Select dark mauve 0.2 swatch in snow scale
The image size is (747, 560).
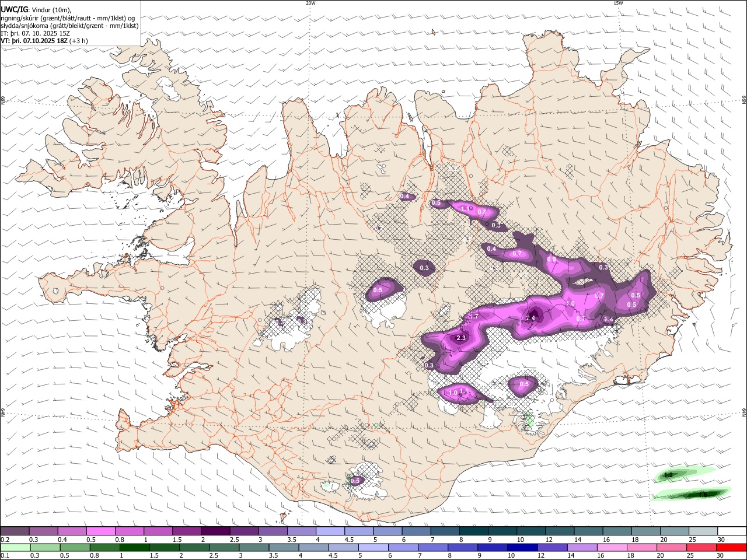click(x=15, y=531)
